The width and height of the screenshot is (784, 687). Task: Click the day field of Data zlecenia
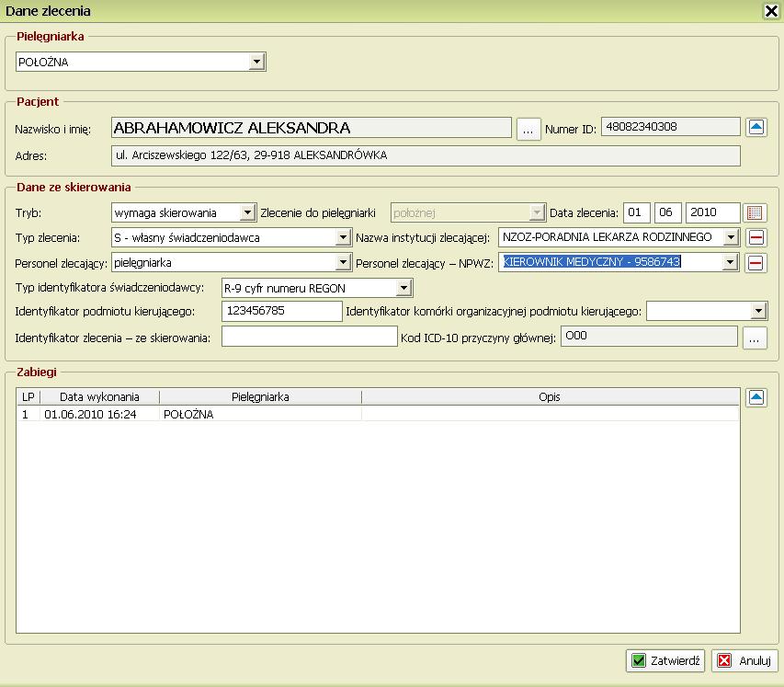(x=637, y=212)
